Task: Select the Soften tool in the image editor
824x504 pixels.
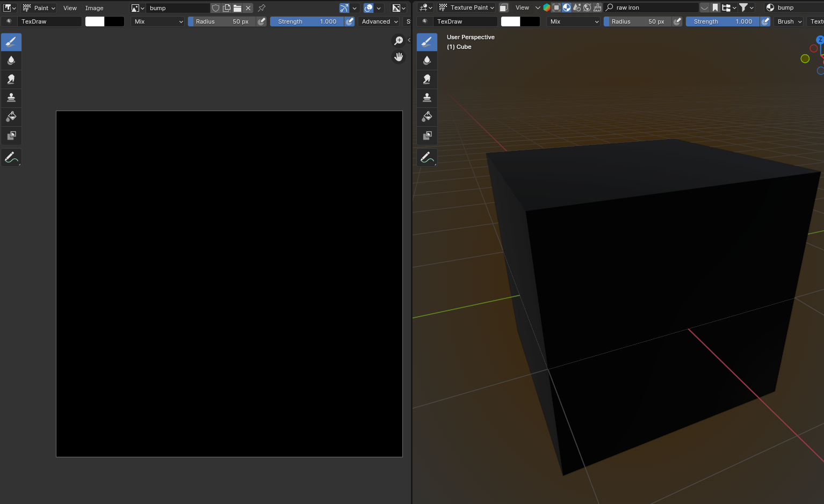Action: point(11,61)
